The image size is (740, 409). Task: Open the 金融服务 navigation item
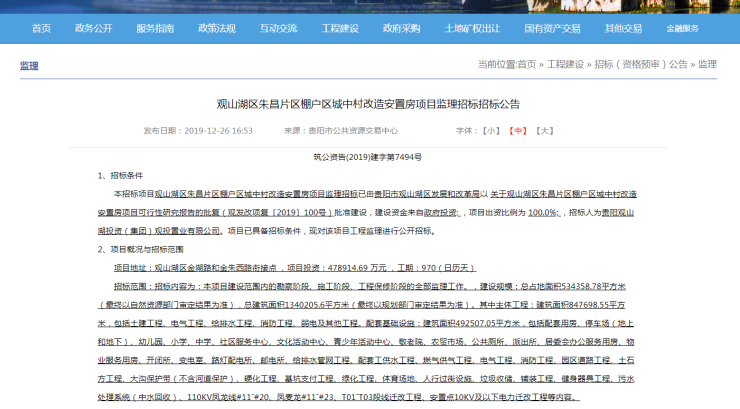(x=684, y=28)
